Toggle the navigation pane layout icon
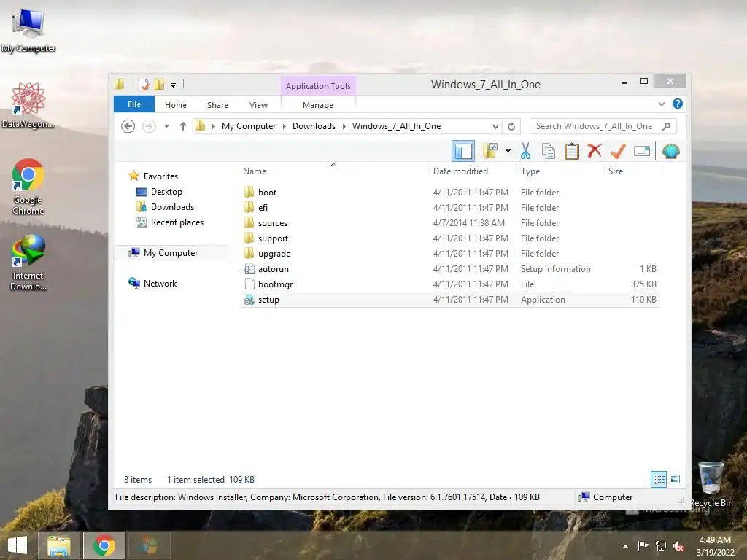747x560 pixels. click(x=463, y=152)
